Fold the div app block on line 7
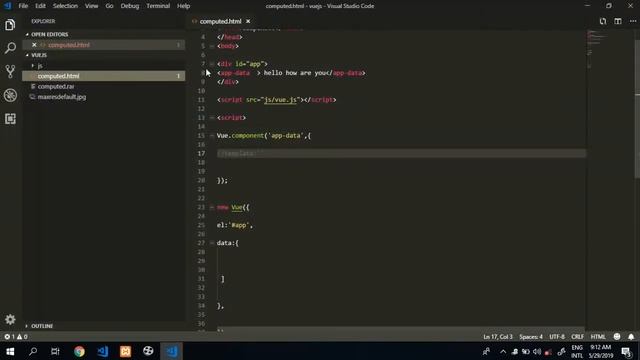The height and width of the screenshot is (360, 640). coord(212,64)
